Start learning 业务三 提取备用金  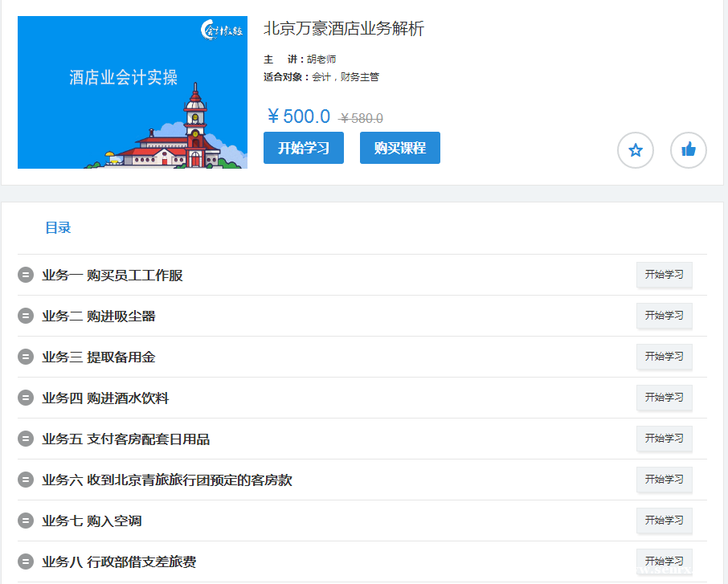(x=664, y=357)
